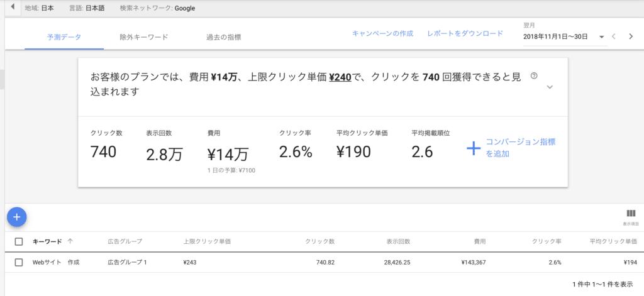Sort by the キーワード column header
The image size is (644, 296).
47,241
